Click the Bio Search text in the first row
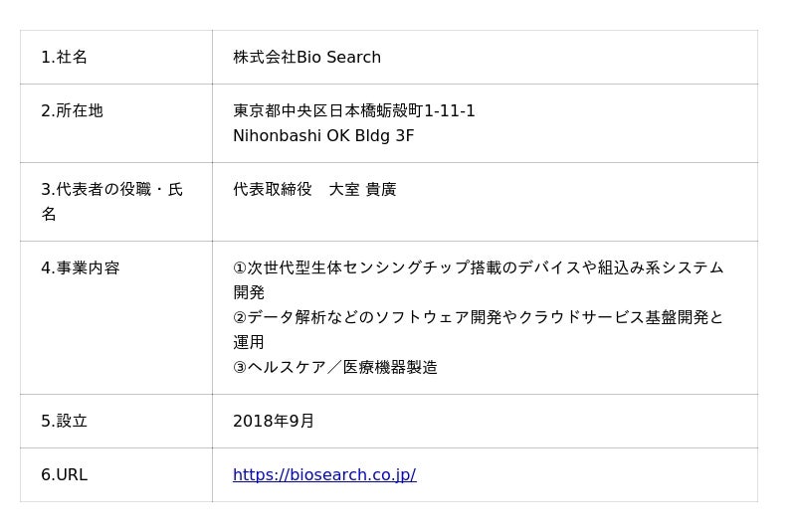 pos(338,57)
